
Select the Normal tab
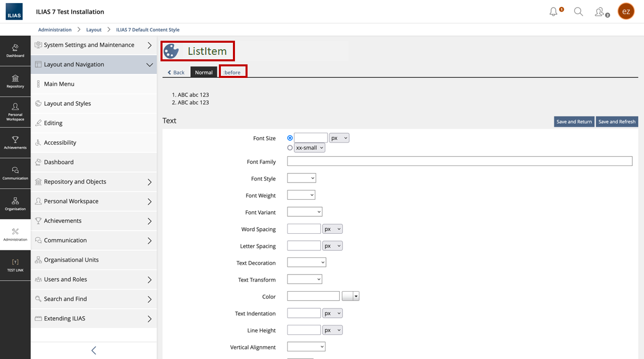point(204,72)
